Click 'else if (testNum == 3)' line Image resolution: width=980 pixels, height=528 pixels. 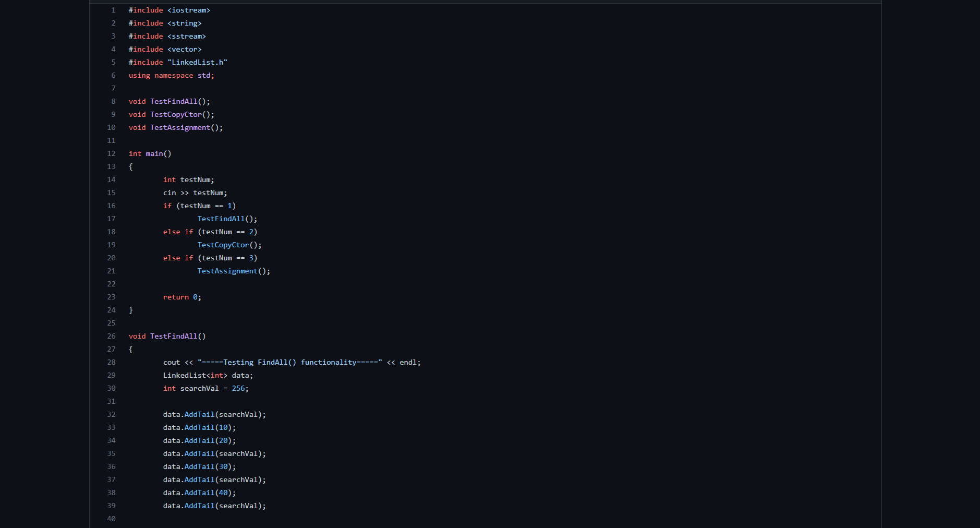coord(210,258)
